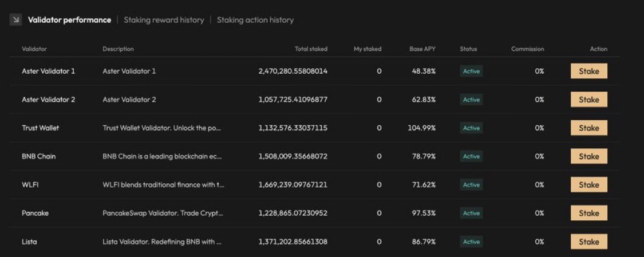The image size is (644, 257).
Task: Click total staked value 1,669,239.09767121
Action: (x=293, y=185)
